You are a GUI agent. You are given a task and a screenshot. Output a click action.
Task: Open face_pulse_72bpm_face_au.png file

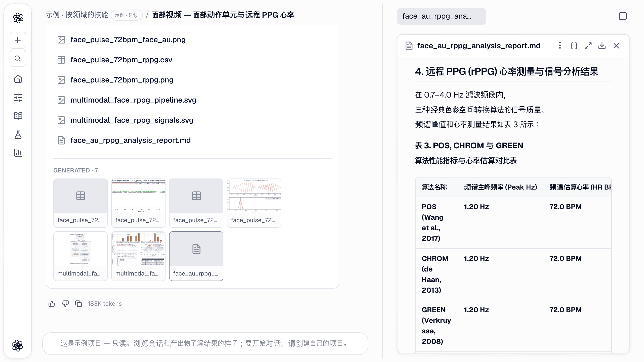click(128, 40)
